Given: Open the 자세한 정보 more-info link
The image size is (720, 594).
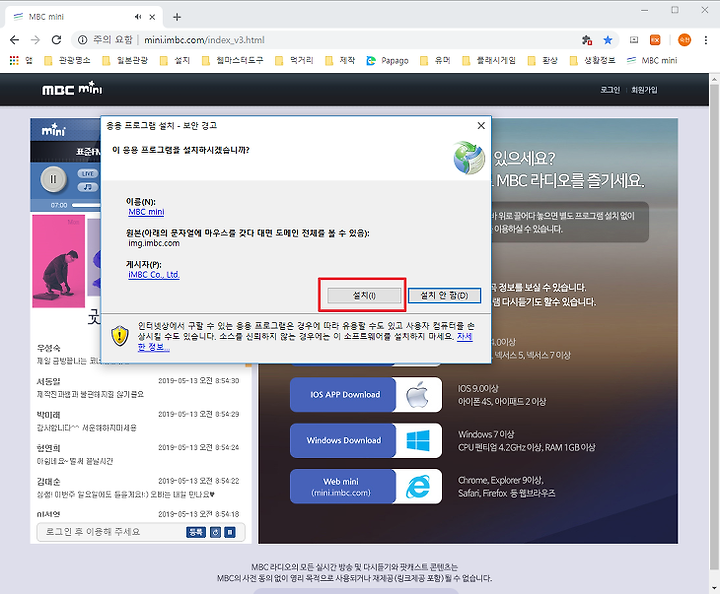Looking at the screenshot, I should 464,336.
